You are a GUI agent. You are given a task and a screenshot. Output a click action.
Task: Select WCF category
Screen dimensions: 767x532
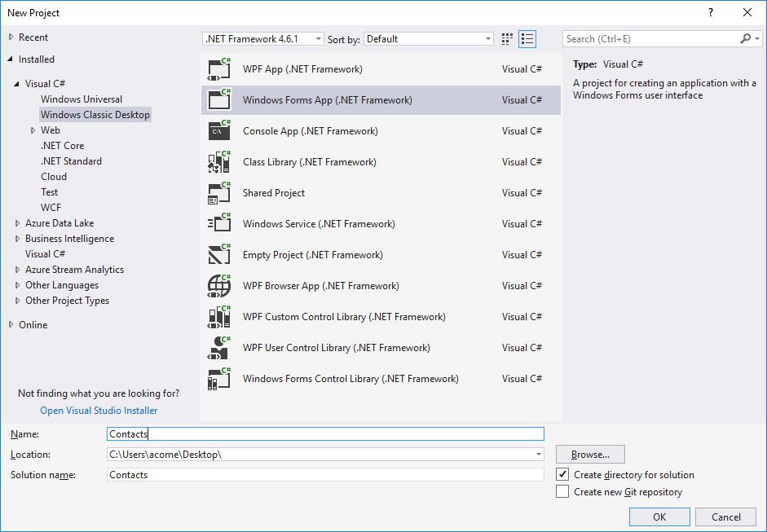(x=51, y=207)
